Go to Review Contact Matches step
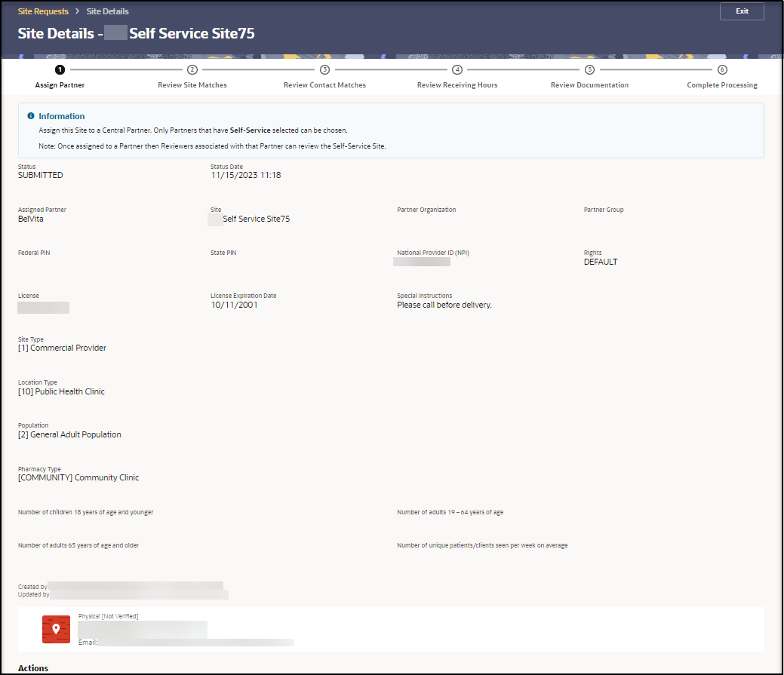 click(325, 85)
